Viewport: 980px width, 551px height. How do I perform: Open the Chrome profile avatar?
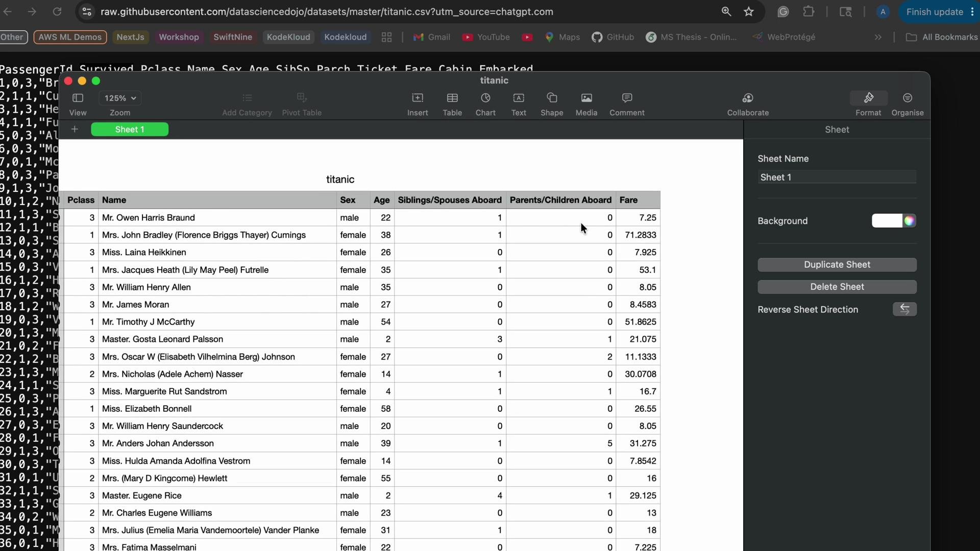coord(883,12)
